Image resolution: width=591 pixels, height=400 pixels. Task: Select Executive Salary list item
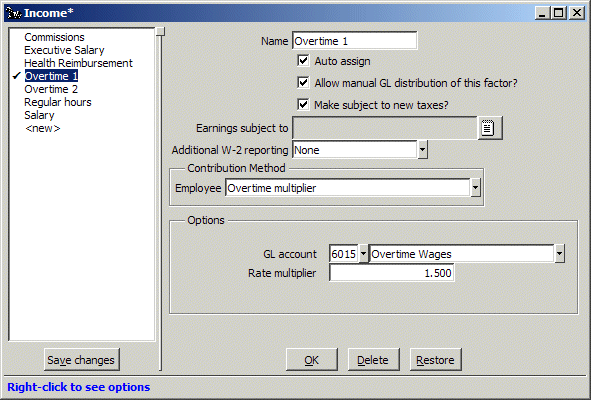coord(64,50)
